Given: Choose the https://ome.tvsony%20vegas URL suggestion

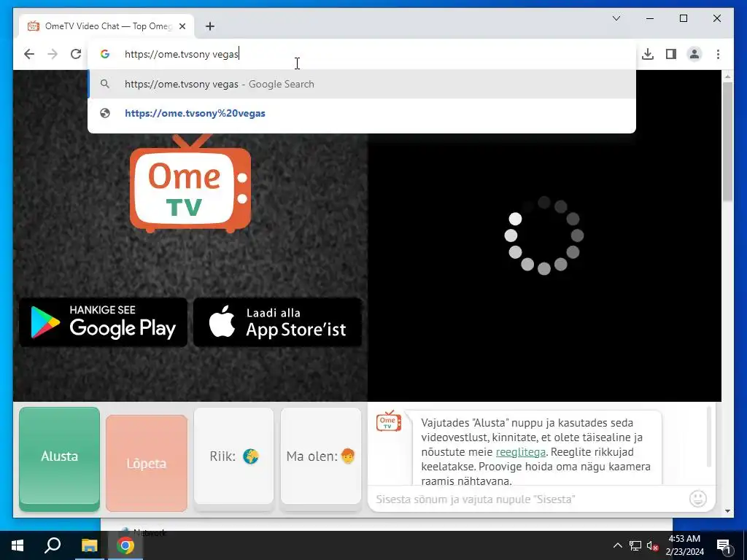Looking at the screenshot, I should click(362, 113).
